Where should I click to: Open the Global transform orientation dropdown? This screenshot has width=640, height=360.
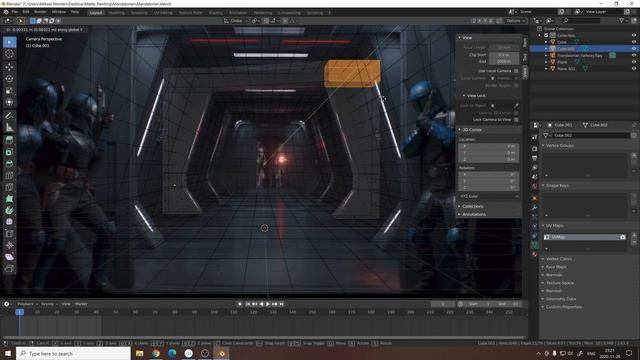point(236,20)
